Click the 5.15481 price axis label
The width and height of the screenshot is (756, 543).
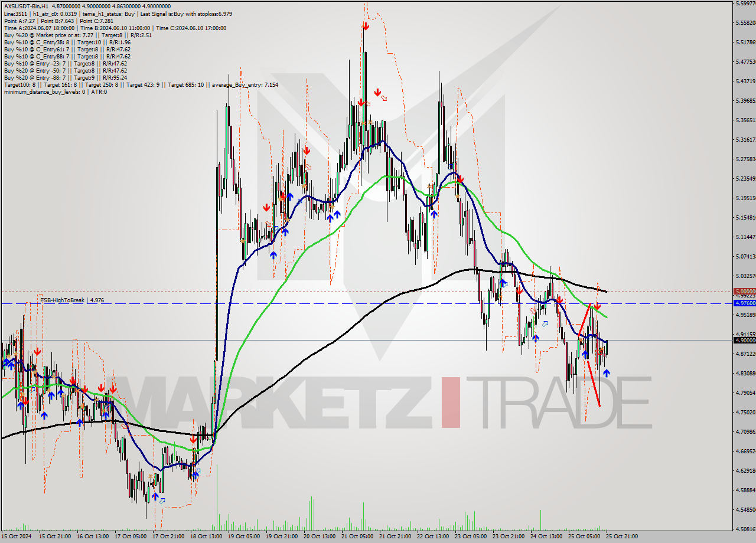point(745,217)
